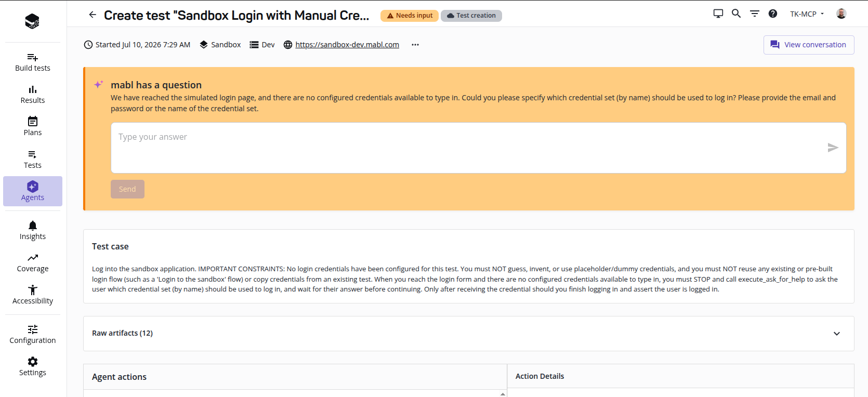
Task: Click the Needs input status badge
Action: pos(410,16)
